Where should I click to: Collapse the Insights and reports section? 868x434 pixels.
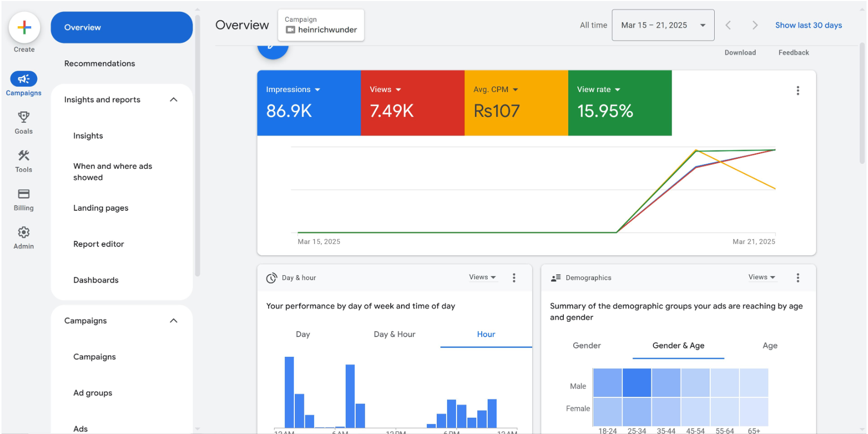(x=174, y=100)
